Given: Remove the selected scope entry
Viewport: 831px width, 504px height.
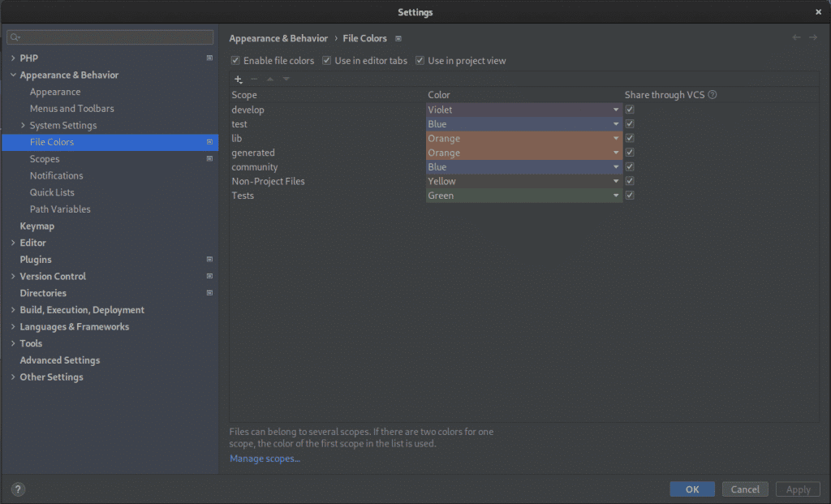Looking at the screenshot, I should pyautogui.click(x=254, y=79).
